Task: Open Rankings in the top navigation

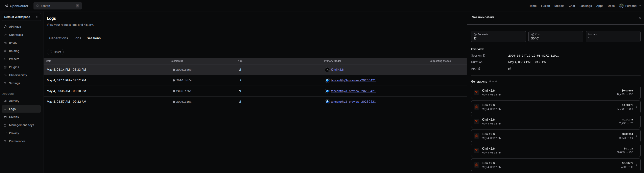Action: 585,6
